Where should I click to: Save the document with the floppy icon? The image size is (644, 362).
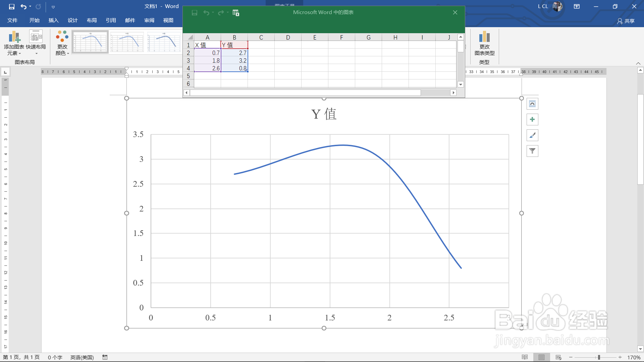(x=12, y=6)
